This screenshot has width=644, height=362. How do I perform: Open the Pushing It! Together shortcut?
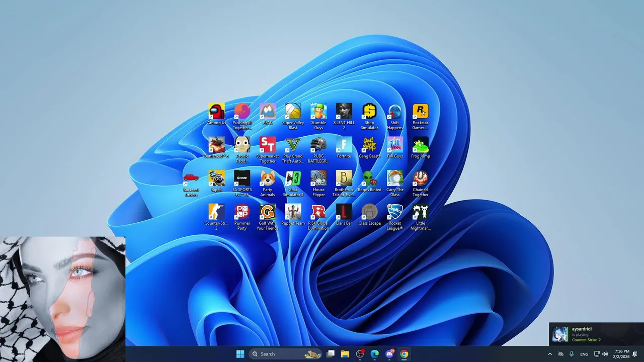(242, 117)
